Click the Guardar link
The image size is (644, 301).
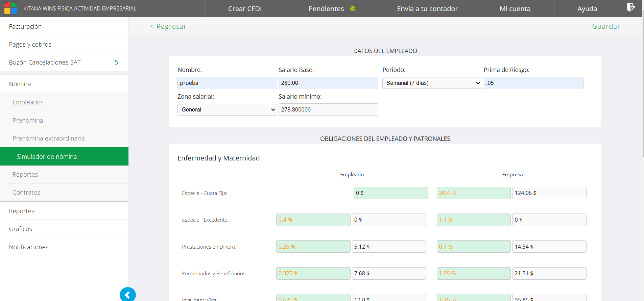coord(606,26)
